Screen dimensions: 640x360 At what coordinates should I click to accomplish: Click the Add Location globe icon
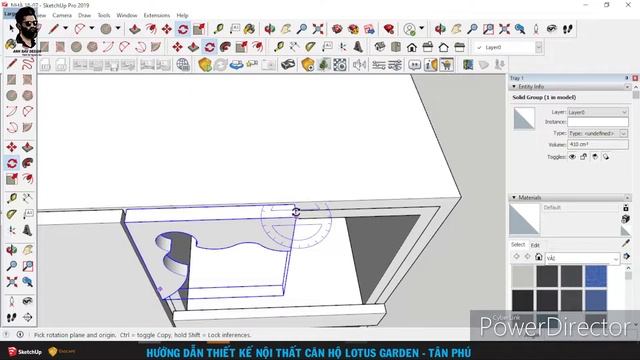tap(183, 64)
